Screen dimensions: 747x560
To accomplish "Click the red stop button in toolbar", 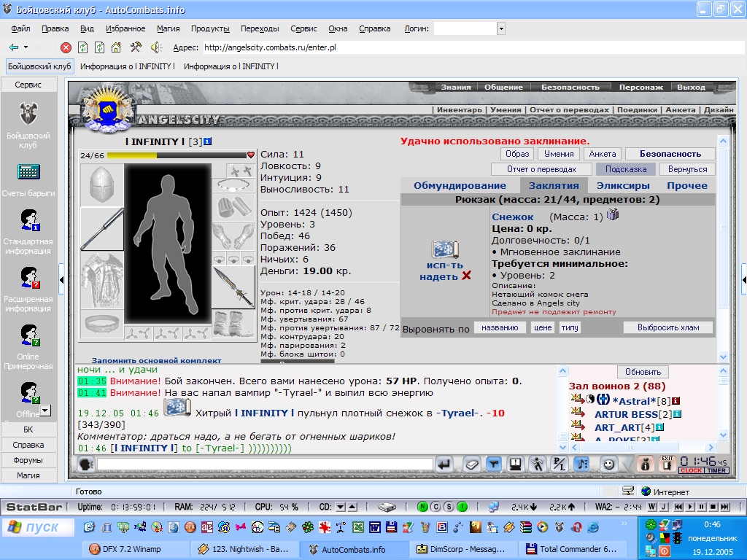I will (66, 47).
